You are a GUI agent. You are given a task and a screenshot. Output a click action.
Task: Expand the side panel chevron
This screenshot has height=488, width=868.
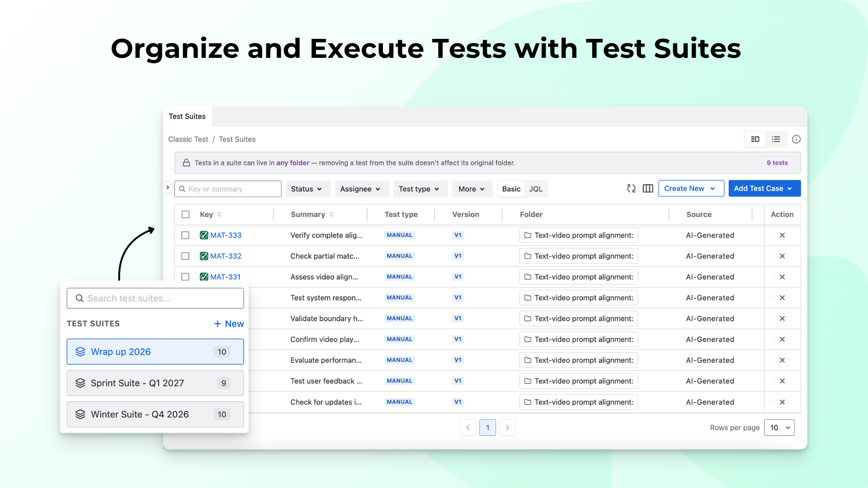168,188
